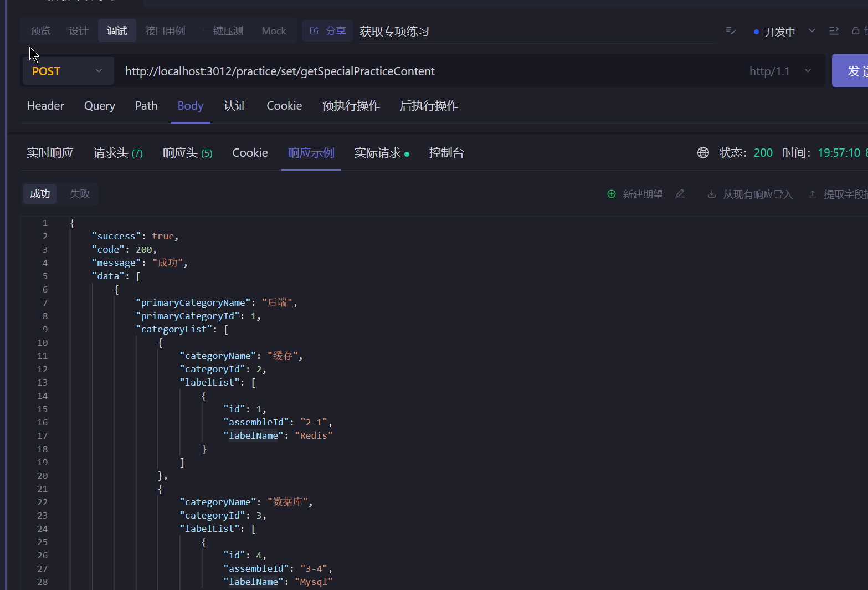Click the 新建期望 button
Screen dimensions: 868x590
click(x=635, y=194)
